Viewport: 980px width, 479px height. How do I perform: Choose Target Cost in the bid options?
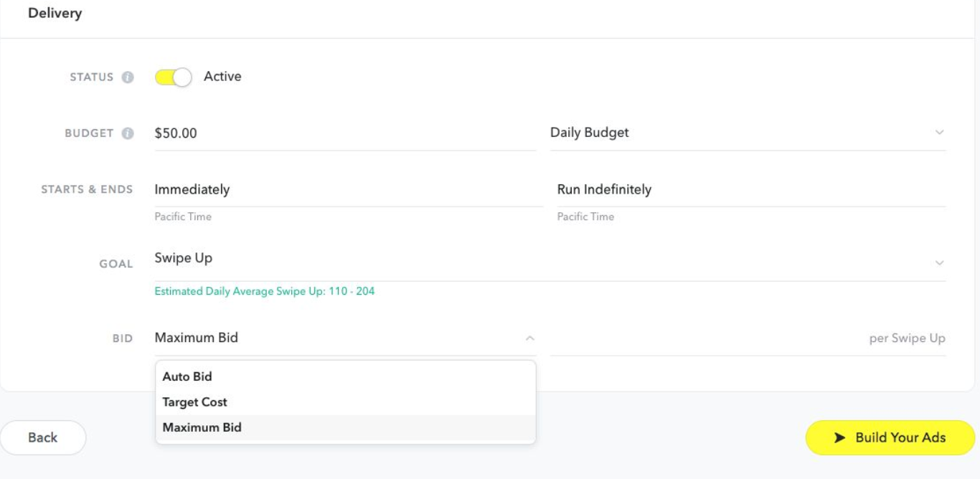click(195, 402)
